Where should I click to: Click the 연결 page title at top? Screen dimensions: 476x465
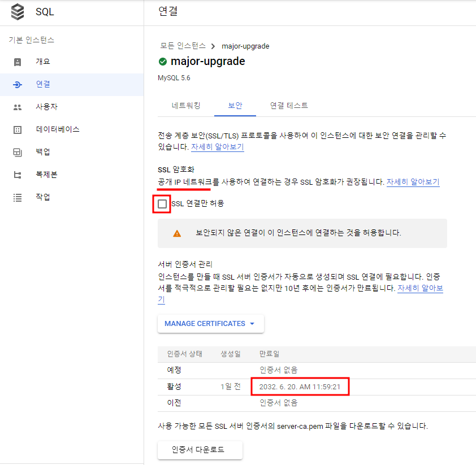point(168,11)
